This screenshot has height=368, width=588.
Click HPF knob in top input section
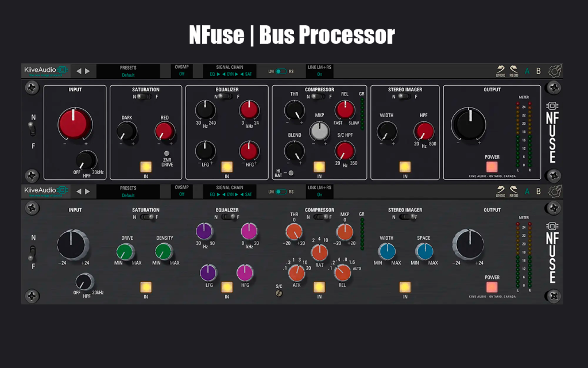[x=86, y=160]
